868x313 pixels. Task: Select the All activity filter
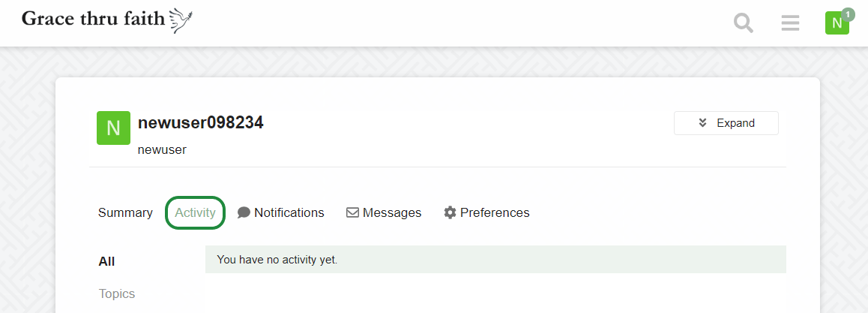point(107,261)
